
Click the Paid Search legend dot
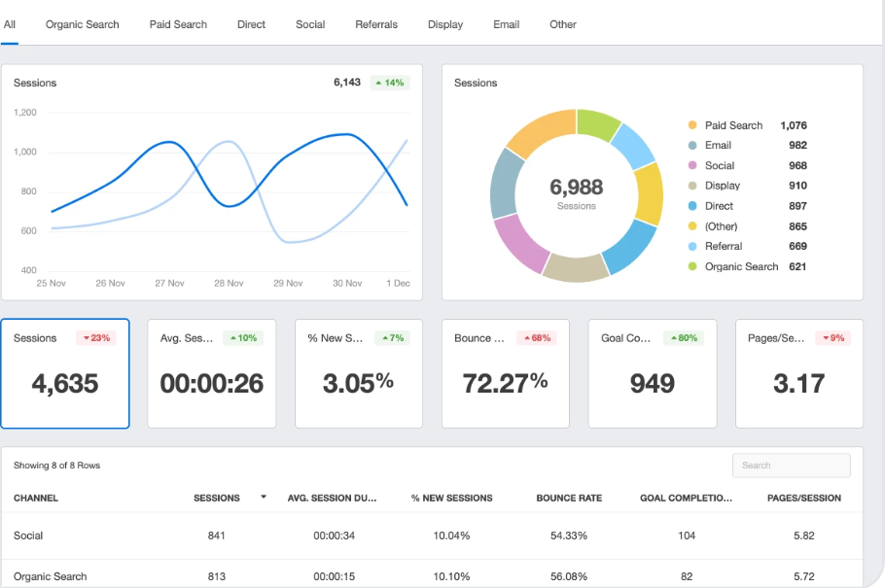tap(690, 125)
